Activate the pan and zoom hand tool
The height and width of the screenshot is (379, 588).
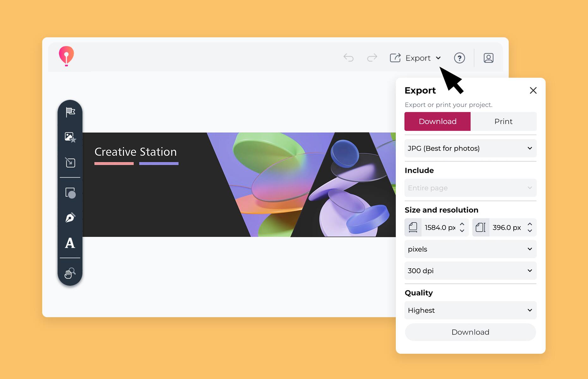pyautogui.click(x=70, y=273)
